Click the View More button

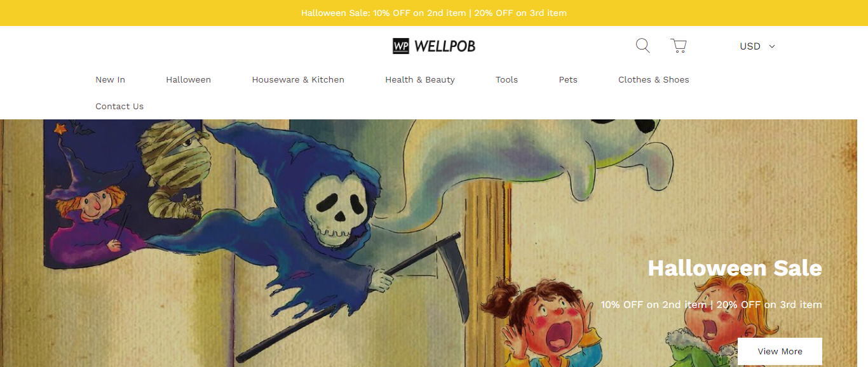pyautogui.click(x=780, y=351)
